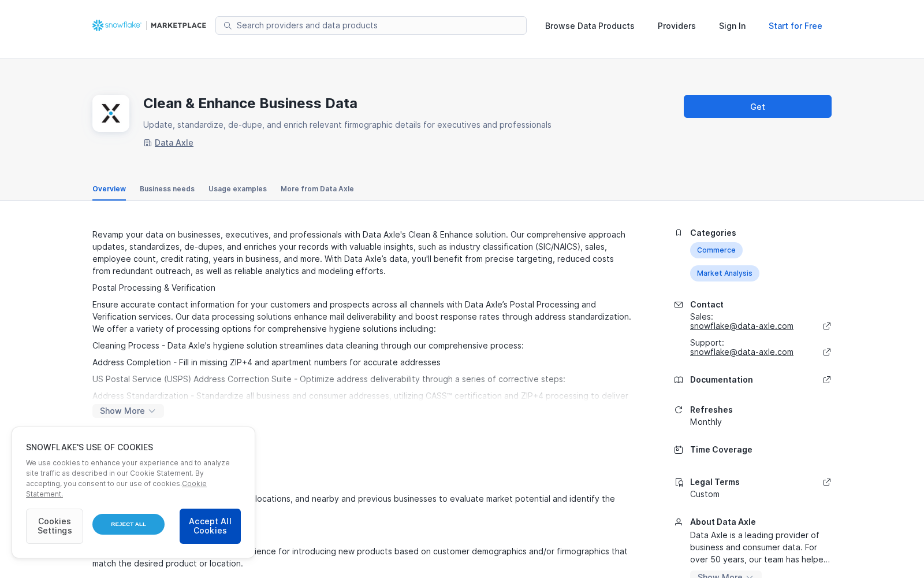Click the search magnifier icon

coord(228,25)
